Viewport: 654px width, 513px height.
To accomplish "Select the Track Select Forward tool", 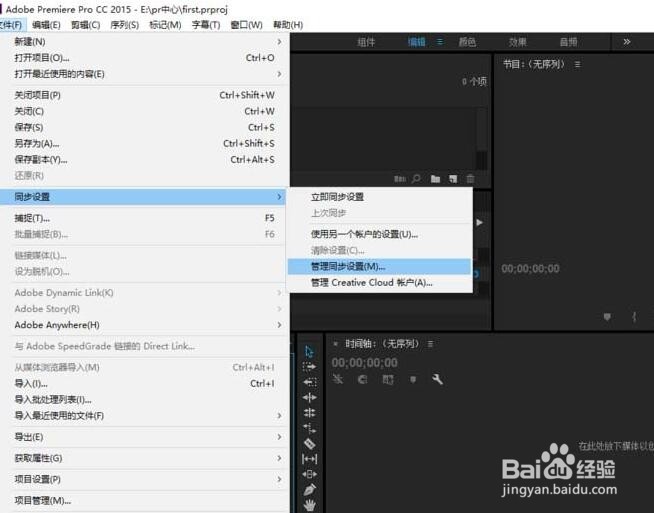I will coord(309,367).
